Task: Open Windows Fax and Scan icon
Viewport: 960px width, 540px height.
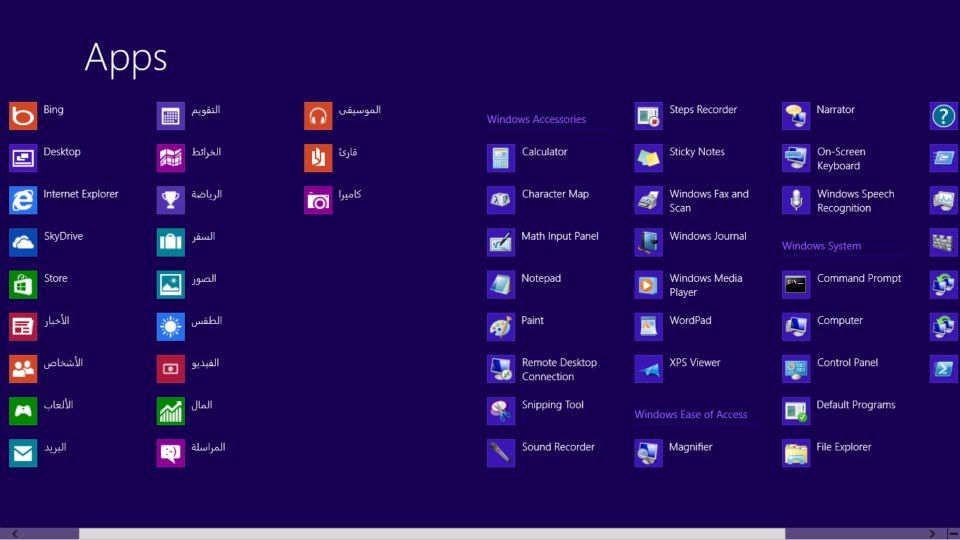Action: click(648, 200)
